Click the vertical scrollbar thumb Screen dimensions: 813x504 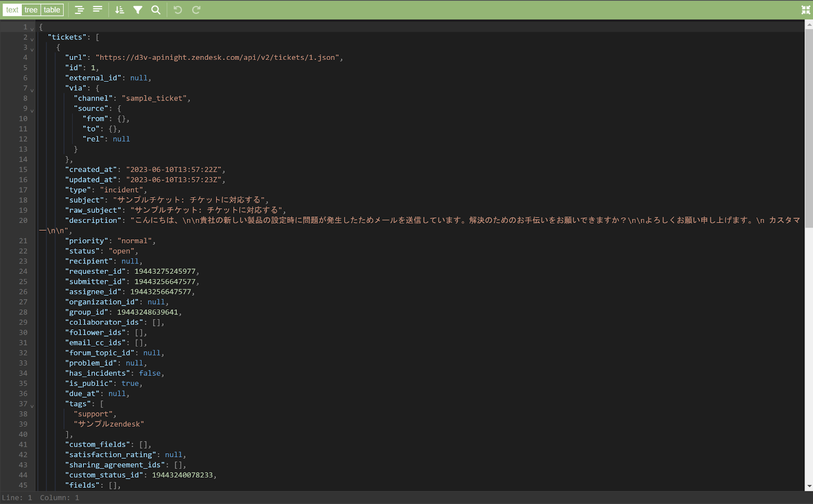pyautogui.click(x=808, y=127)
